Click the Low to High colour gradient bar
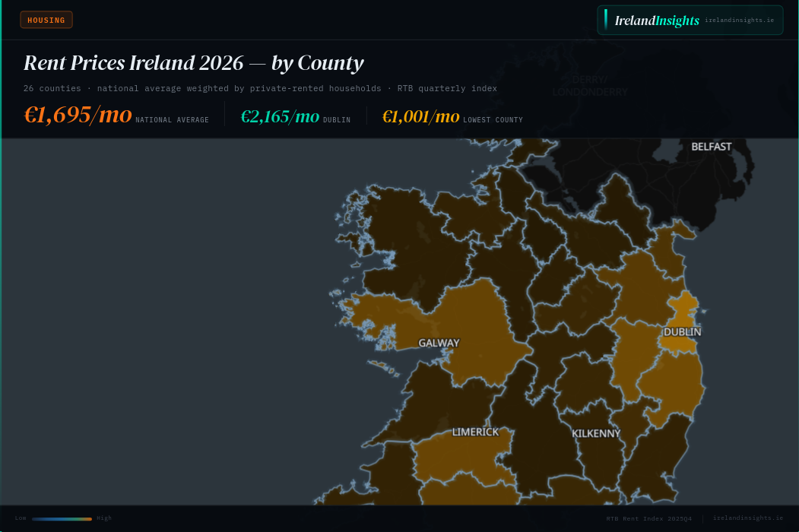This screenshot has height=532, width=799. [x=62, y=519]
